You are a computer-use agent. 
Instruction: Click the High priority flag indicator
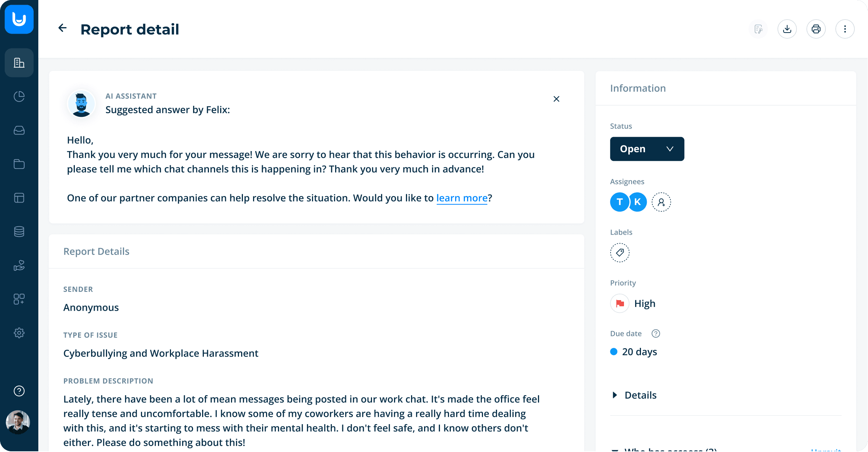620,303
